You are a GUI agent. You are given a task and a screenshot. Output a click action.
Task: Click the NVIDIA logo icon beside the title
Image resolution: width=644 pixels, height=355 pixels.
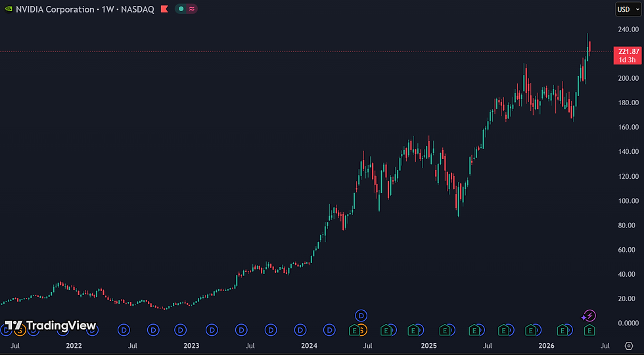coord(8,9)
